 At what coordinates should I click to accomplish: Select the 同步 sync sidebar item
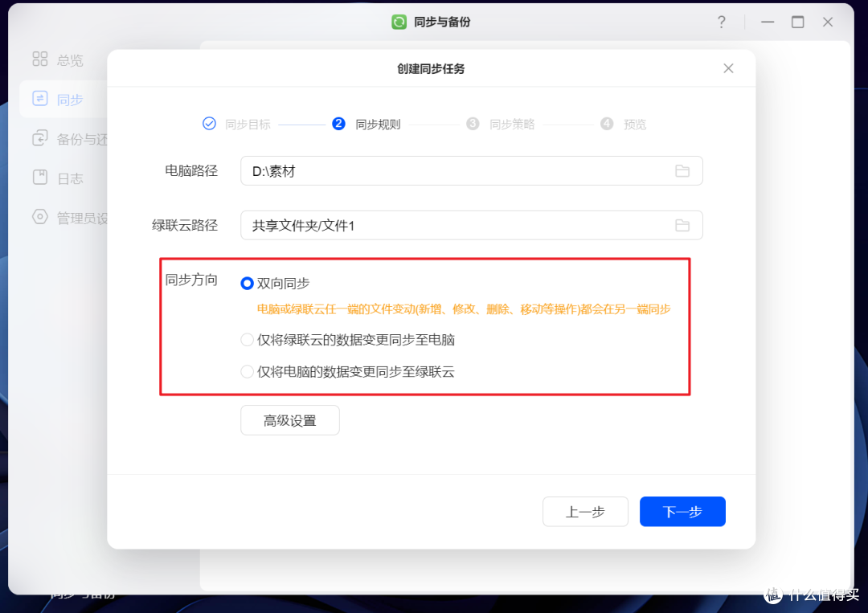pos(63,99)
